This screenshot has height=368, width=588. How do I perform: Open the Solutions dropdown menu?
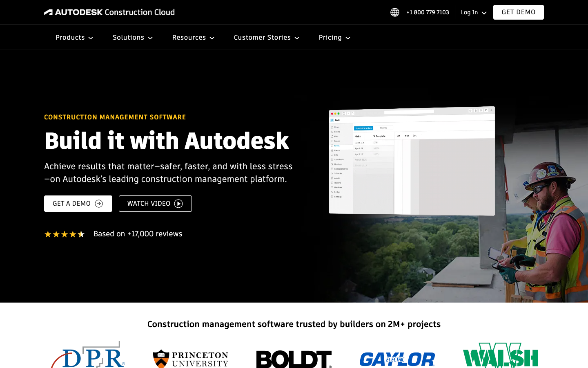[x=132, y=37]
